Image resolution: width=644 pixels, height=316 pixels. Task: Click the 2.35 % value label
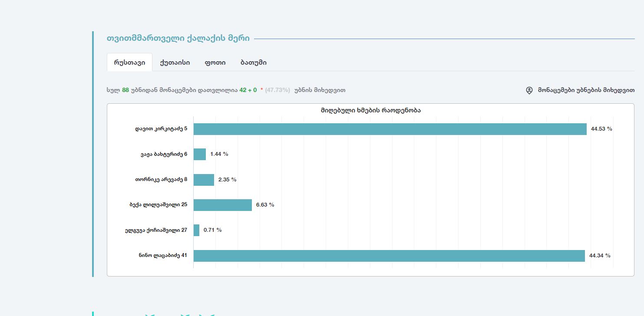228,180
